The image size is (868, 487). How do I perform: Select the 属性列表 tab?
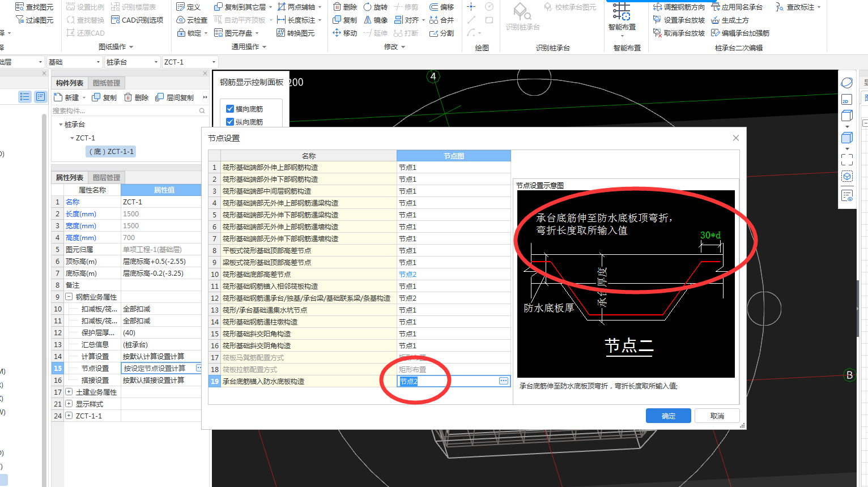point(70,177)
